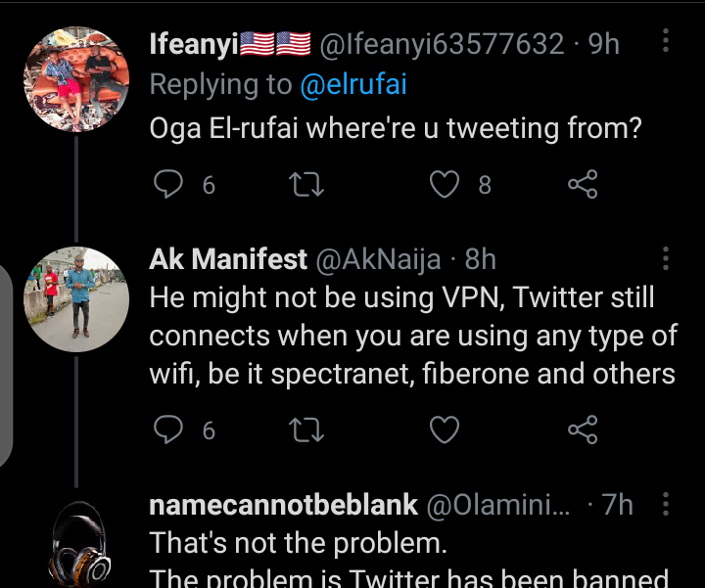Like Ak Manifest's tweet
Viewport: 705px width, 588px height.
[446, 430]
